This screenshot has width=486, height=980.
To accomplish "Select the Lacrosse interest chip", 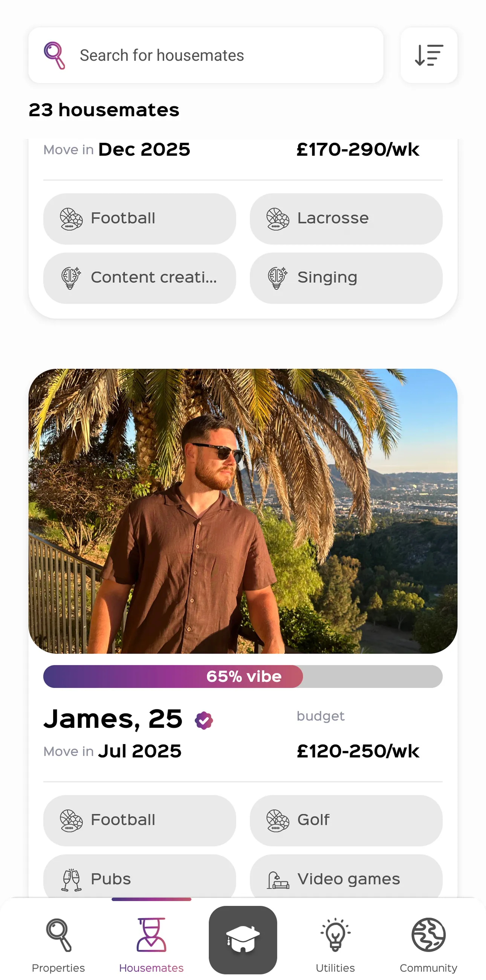I will tap(346, 219).
